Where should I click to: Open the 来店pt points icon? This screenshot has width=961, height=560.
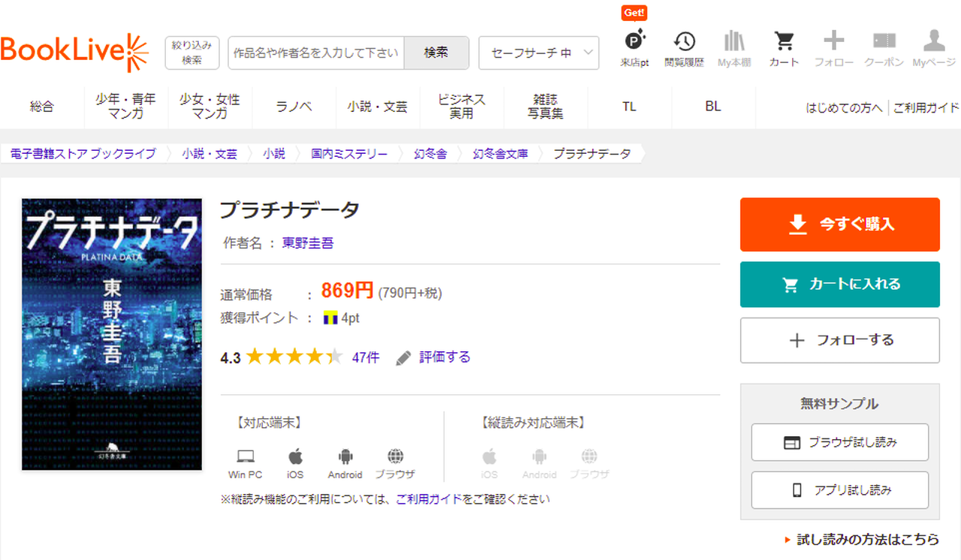tap(634, 42)
